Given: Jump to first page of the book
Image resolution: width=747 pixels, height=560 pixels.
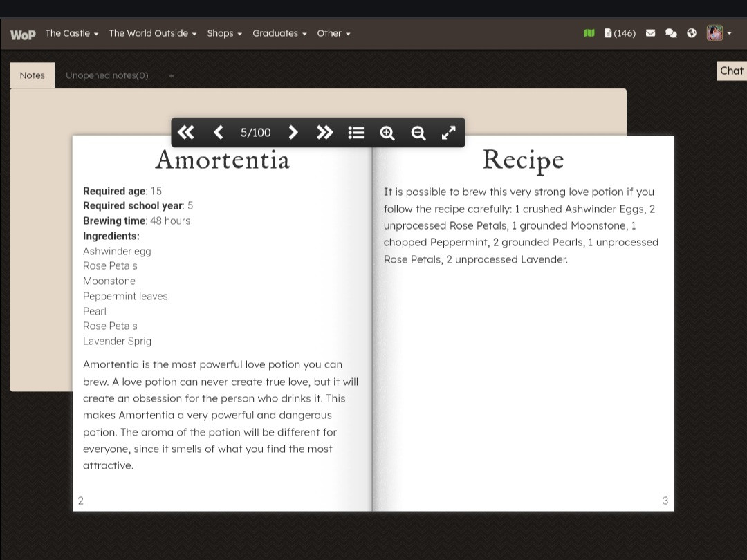Looking at the screenshot, I should pos(186,132).
